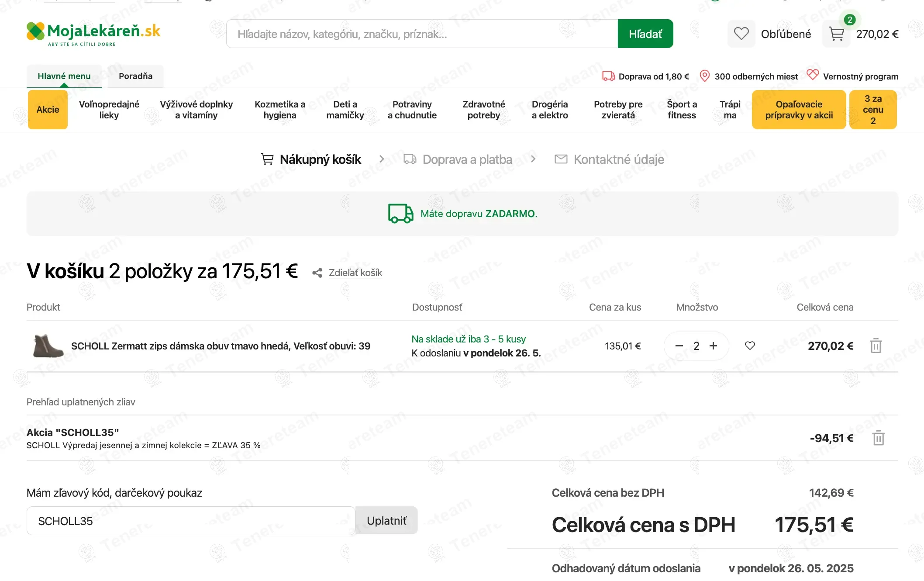Click the cart item count badge 2

click(850, 20)
